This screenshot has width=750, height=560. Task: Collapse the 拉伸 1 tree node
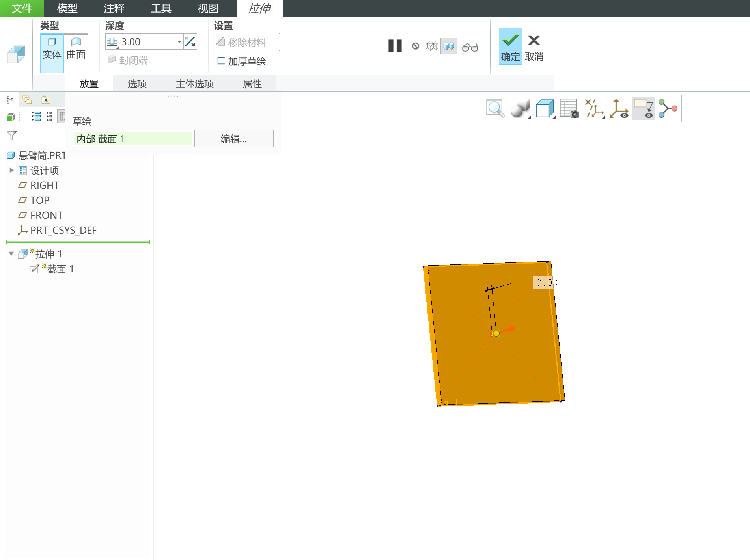(x=11, y=253)
